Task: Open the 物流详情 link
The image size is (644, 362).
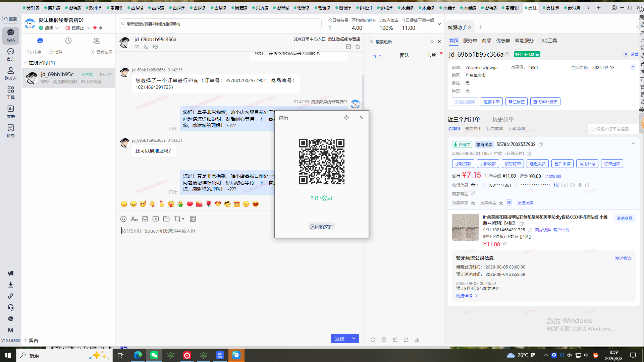Action: point(467,296)
